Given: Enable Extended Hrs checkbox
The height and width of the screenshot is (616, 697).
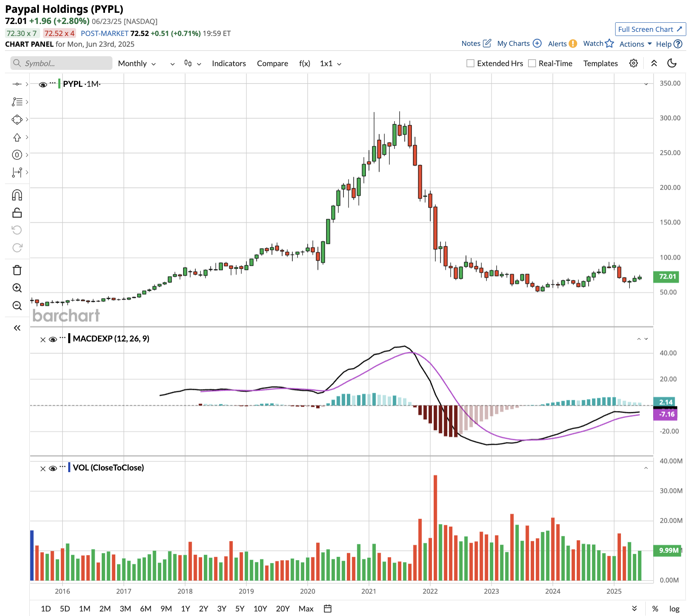Looking at the screenshot, I should (470, 63).
